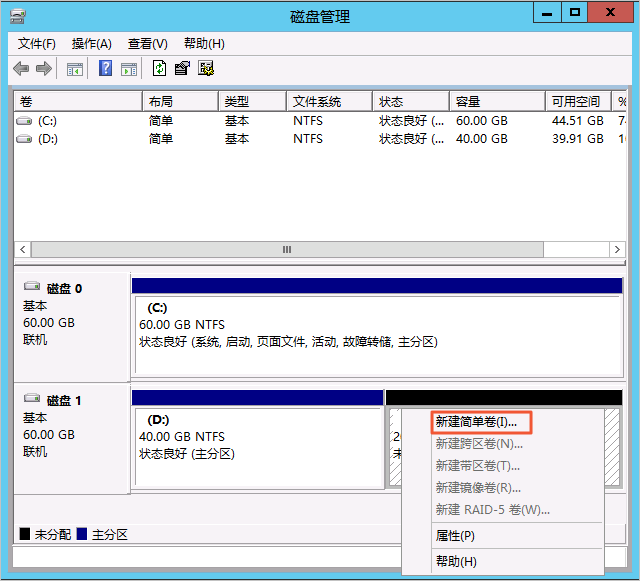Click the right arrow of the horizontal scrollbar
This screenshot has height=581, width=640.
[619, 249]
